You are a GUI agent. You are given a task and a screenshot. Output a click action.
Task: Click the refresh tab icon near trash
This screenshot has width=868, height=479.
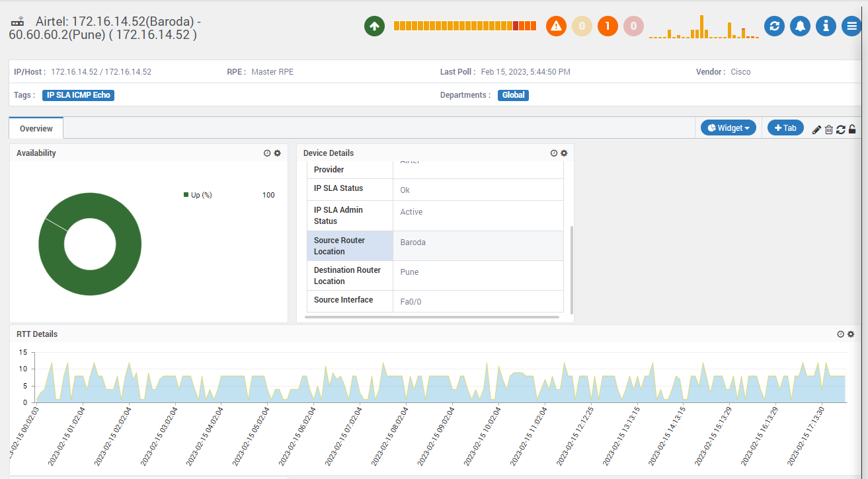coord(841,129)
